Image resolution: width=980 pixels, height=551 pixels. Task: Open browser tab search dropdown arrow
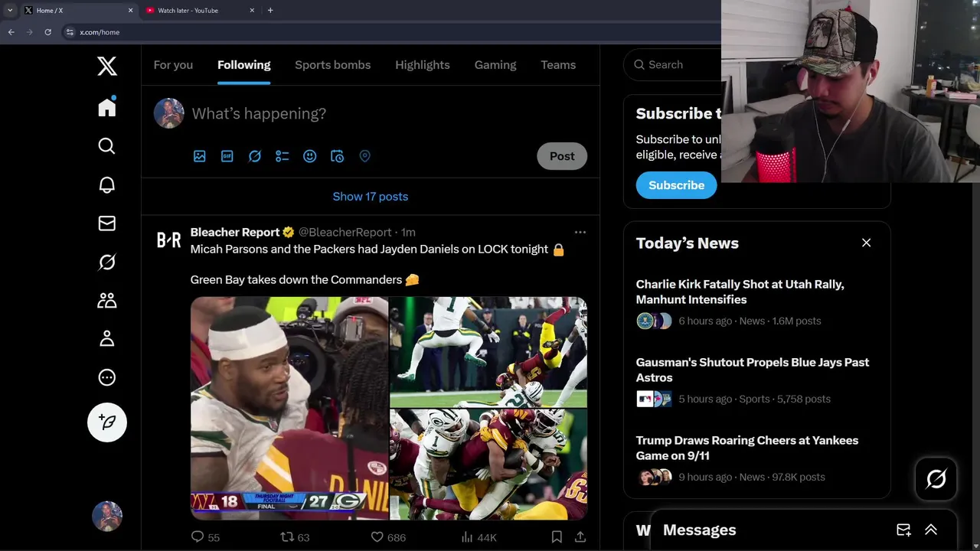click(x=10, y=11)
